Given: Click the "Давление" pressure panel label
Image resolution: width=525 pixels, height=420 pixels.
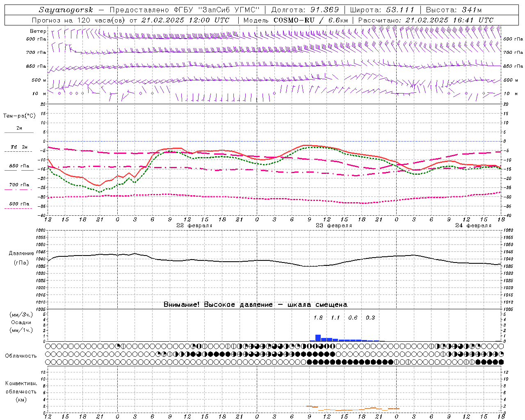Looking at the screenshot, I should coord(21,253).
